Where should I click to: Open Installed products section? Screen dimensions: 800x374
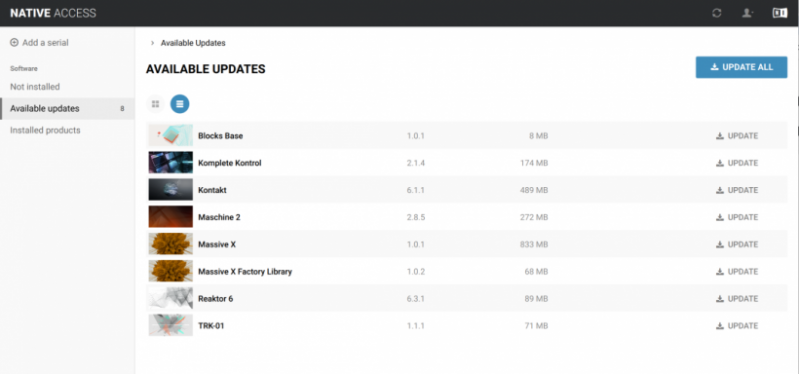(x=45, y=131)
